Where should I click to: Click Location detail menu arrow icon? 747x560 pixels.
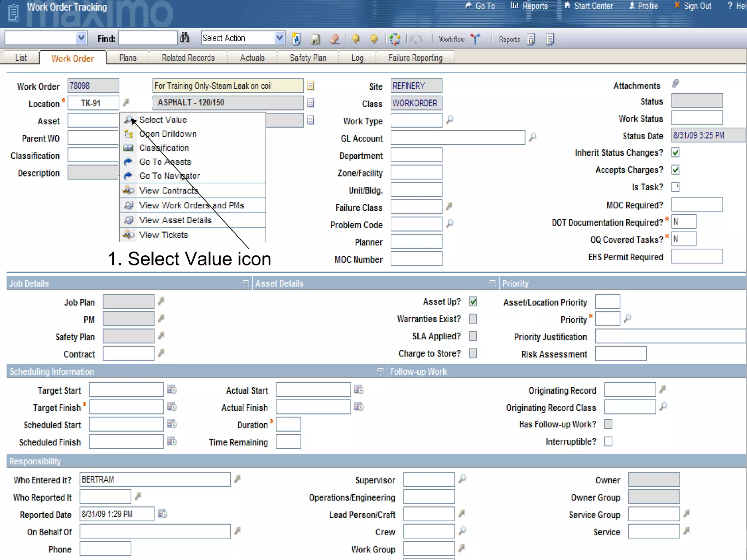[x=126, y=102]
